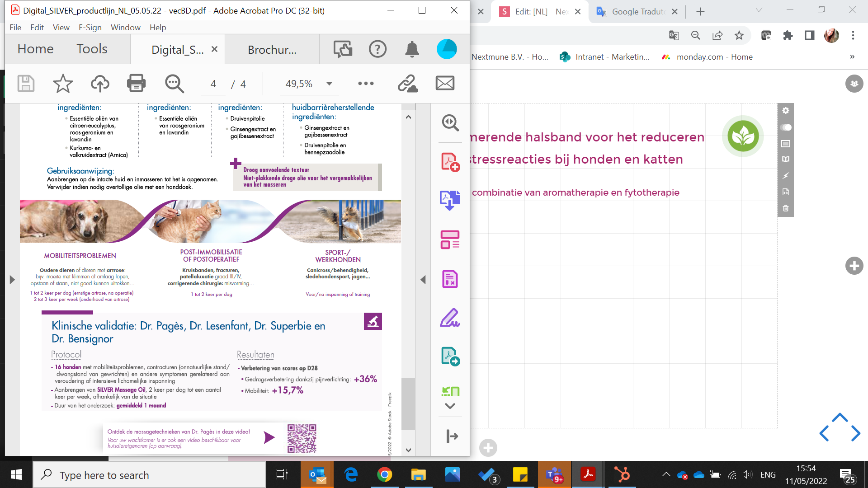The width and height of the screenshot is (868, 488).
Task: Open the Create PDF tool in sidebar
Action: (450, 162)
